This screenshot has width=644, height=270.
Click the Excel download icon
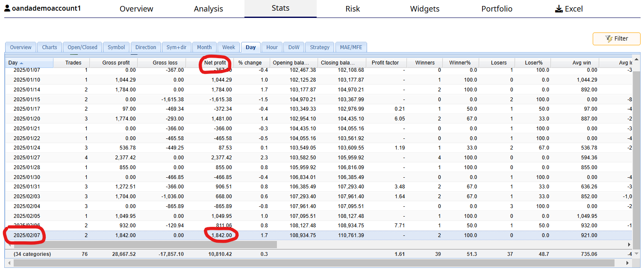click(x=559, y=9)
